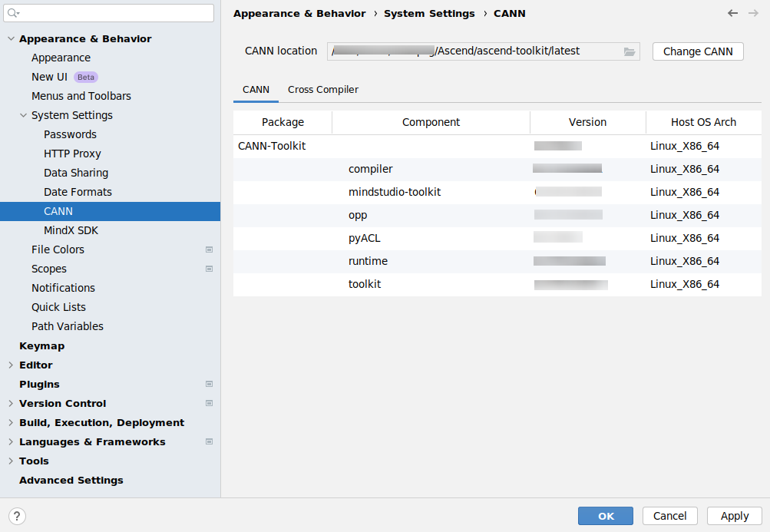Select the compiler component row

(497, 169)
